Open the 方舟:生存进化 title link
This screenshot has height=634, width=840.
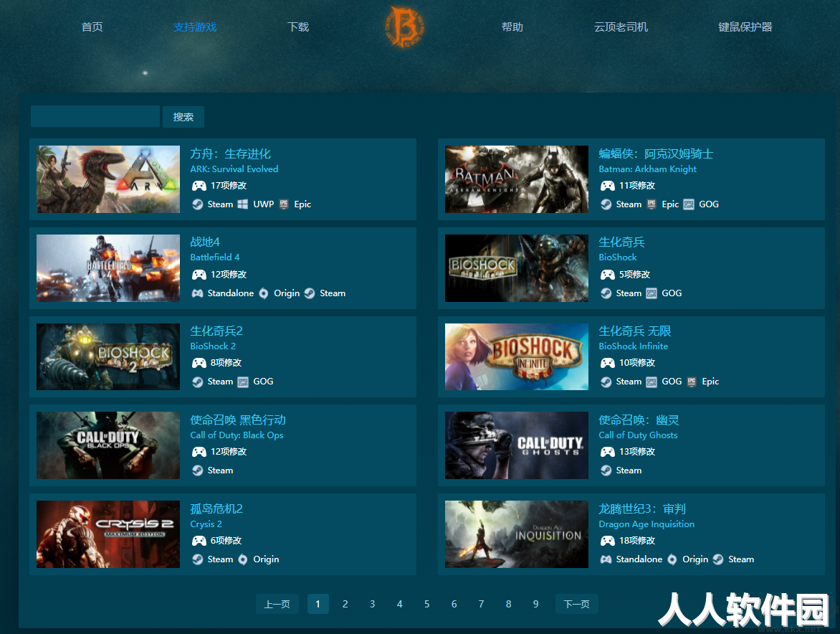coord(230,153)
